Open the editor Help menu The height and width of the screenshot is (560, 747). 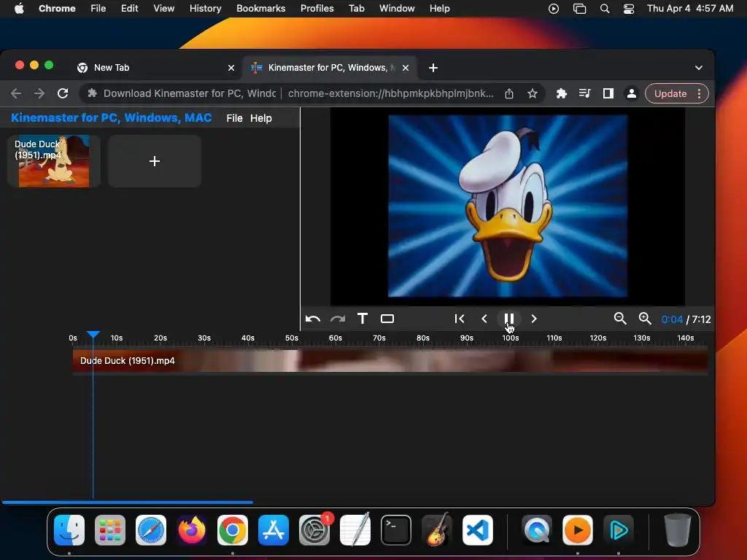coord(261,118)
